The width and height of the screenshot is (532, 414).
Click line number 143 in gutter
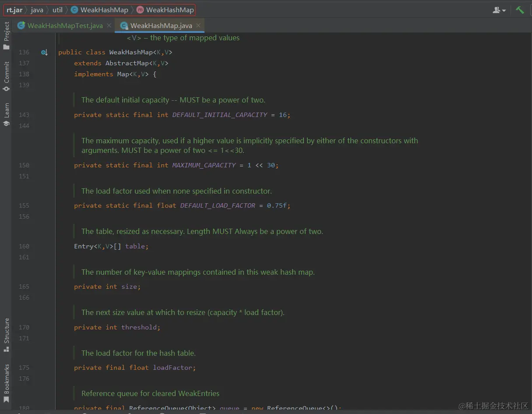(24, 115)
